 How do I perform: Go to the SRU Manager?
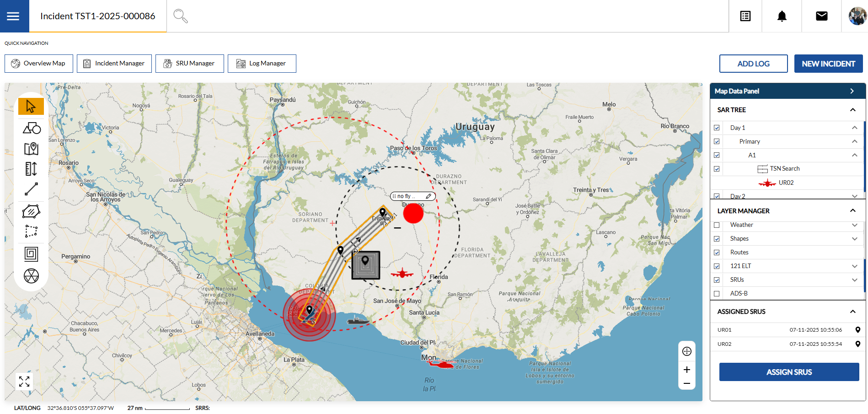tap(189, 64)
